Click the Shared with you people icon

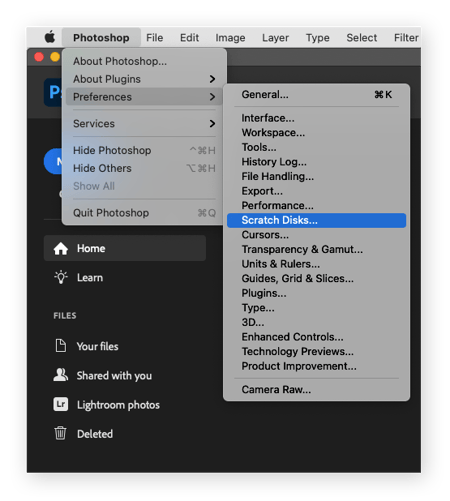point(61,375)
